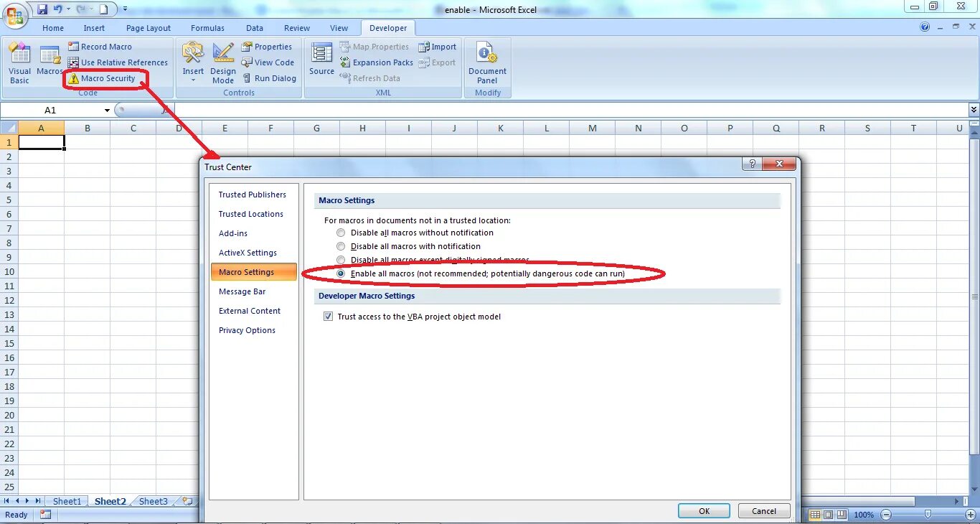Open the Data tab
This screenshot has height=524, width=980.
255,28
